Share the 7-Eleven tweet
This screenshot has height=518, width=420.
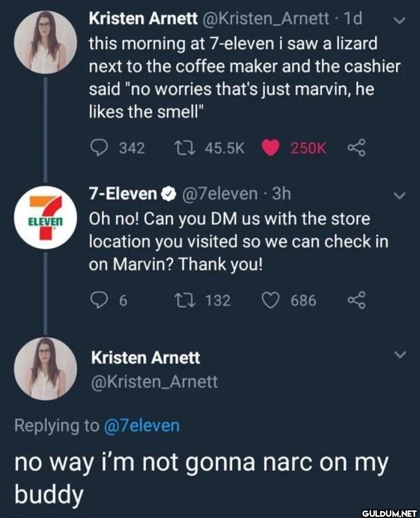point(356,300)
